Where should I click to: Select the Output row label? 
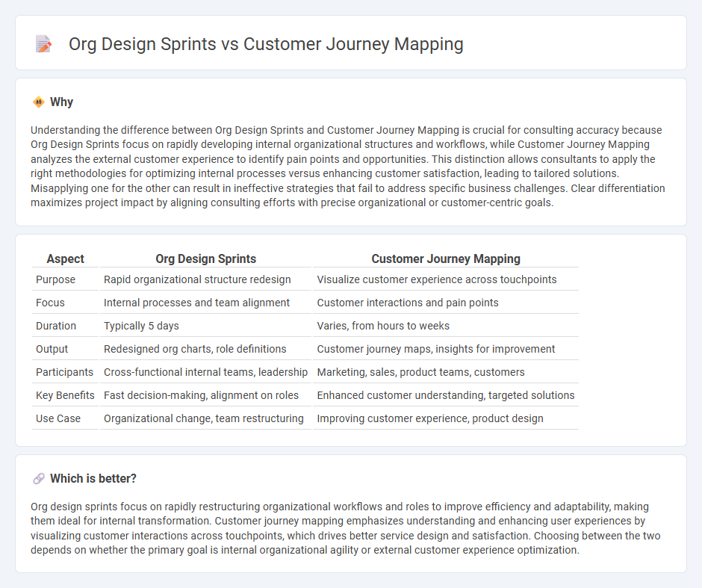coord(52,350)
